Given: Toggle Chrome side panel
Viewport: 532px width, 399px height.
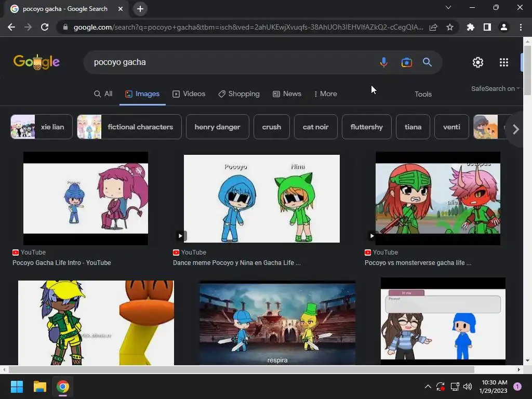Looking at the screenshot, I should click(x=487, y=27).
